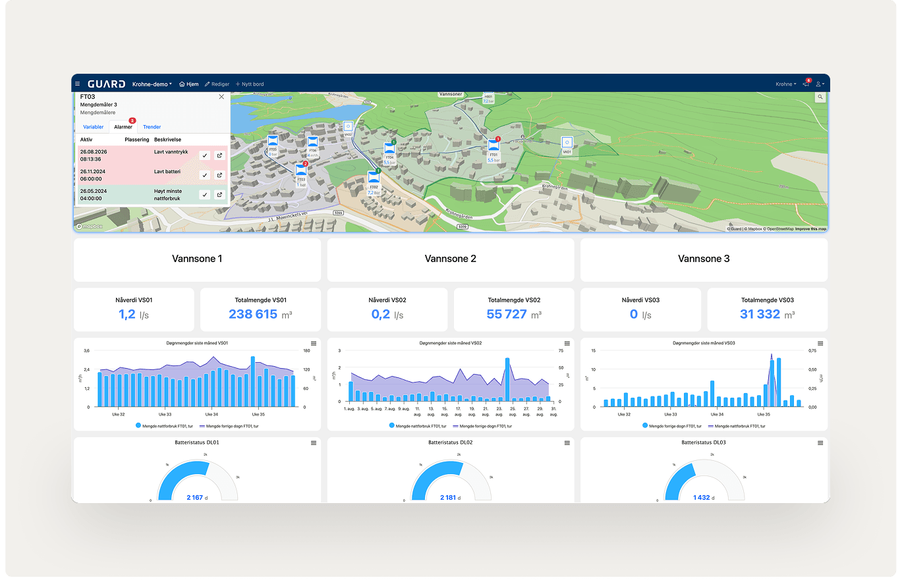Select the FT01 map marker
This screenshot has width=902, height=588.
(x=493, y=146)
